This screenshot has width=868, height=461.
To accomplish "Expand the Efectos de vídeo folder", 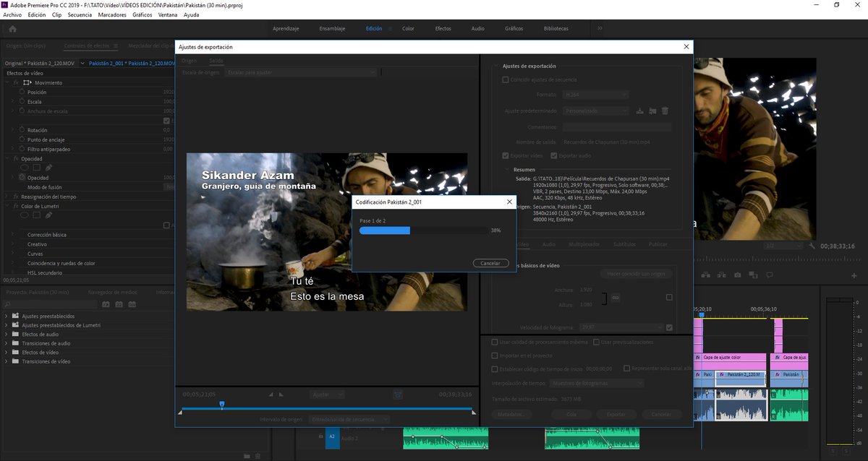I will coord(7,352).
